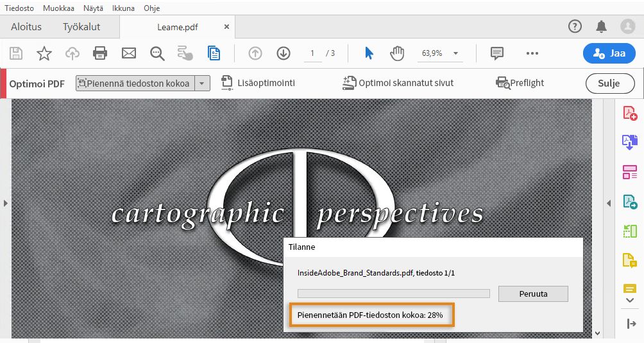Add the document to starred favorites
The image size is (644, 343).
click(44, 53)
